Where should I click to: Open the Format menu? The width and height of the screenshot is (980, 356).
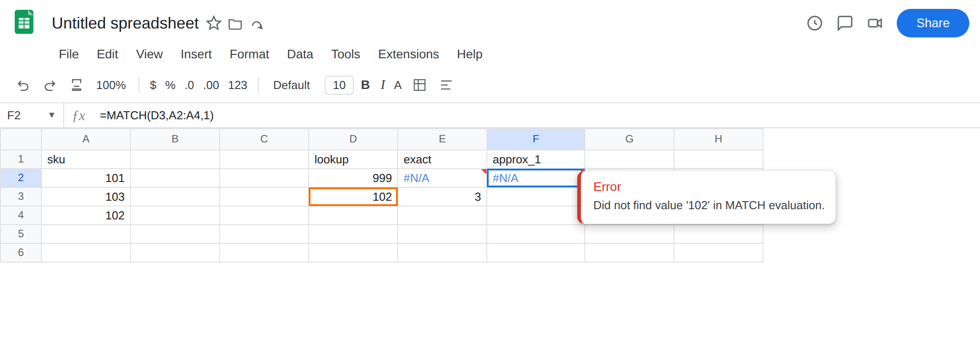tap(249, 54)
